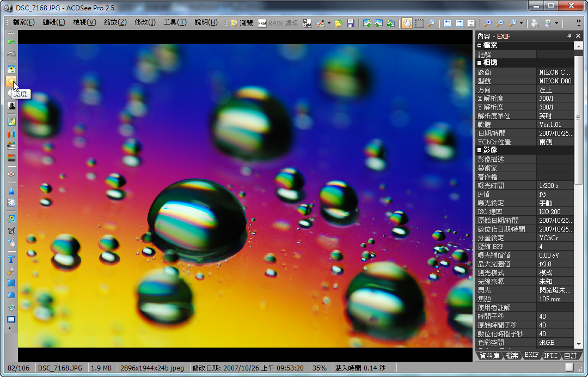The width and height of the screenshot is (588, 377).
Task: Click the 註解 value field in EXIF panel
Action: [555, 54]
